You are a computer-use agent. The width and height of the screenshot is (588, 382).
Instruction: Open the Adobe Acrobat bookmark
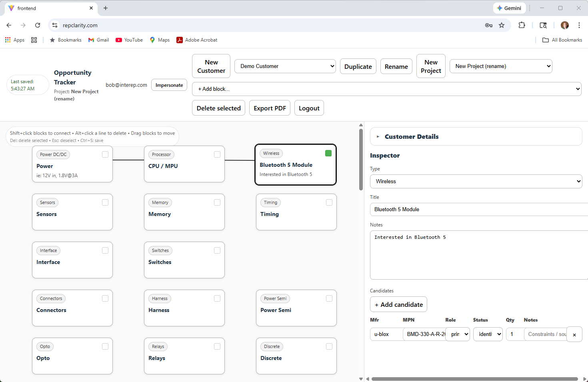[x=197, y=40]
